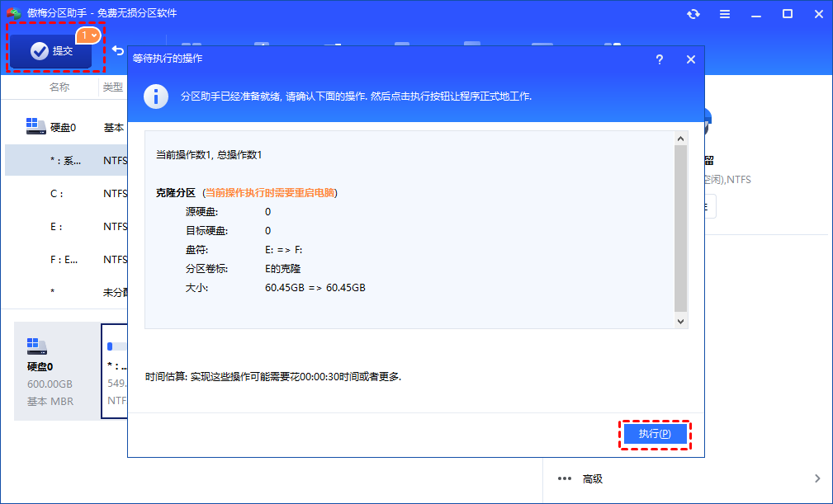
Task: Click the refresh icon in title bar
Action: 693,14
